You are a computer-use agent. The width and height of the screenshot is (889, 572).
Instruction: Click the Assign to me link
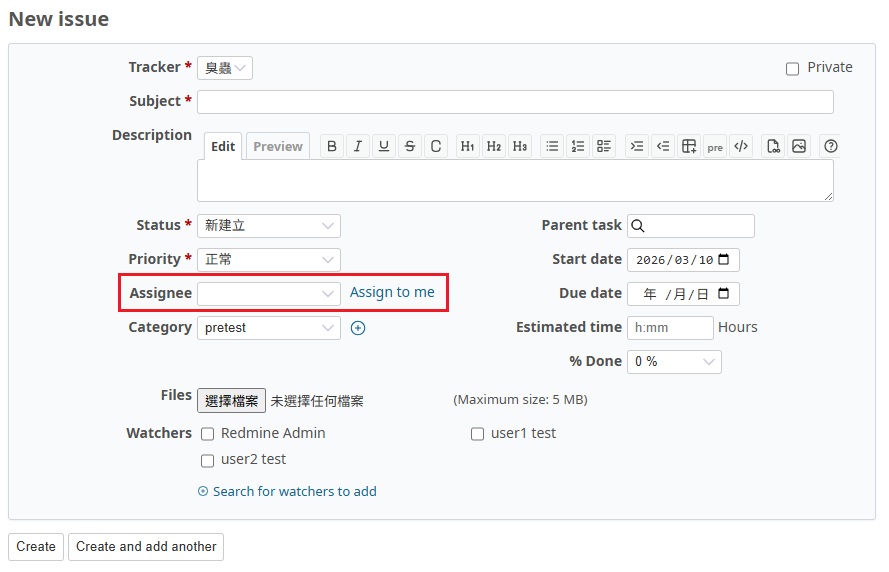[x=392, y=293]
